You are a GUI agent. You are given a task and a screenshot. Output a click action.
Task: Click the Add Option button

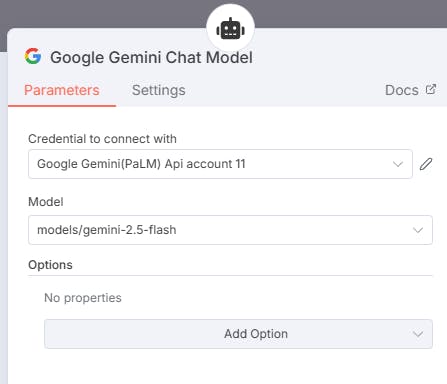tap(238, 334)
